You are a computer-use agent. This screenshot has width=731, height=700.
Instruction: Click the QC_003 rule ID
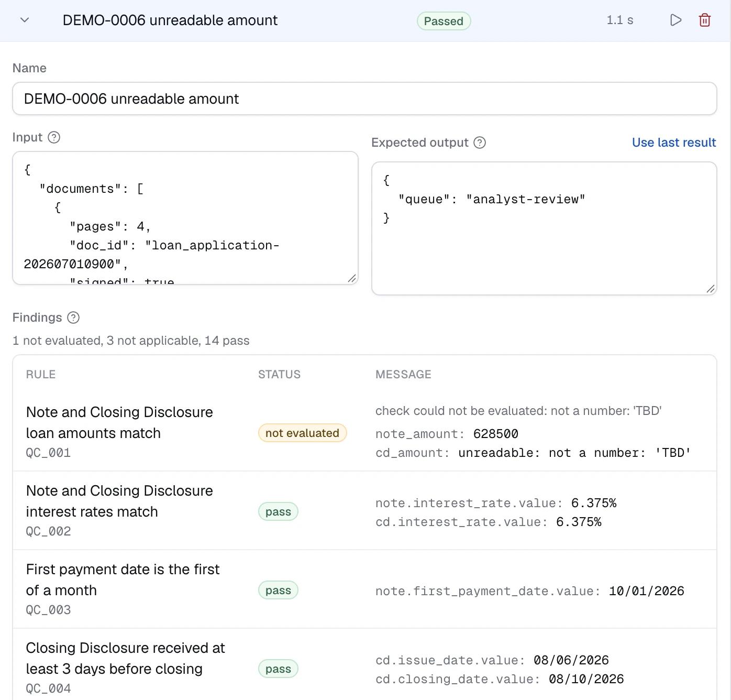(48, 610)
